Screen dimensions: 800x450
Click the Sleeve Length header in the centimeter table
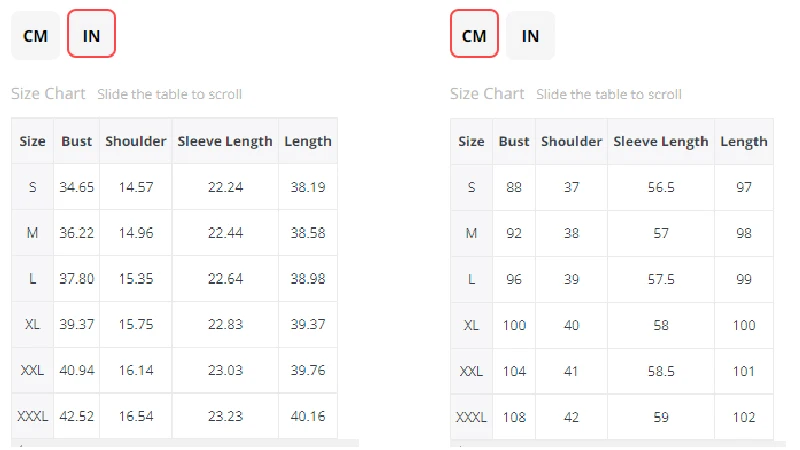(661, 141)
